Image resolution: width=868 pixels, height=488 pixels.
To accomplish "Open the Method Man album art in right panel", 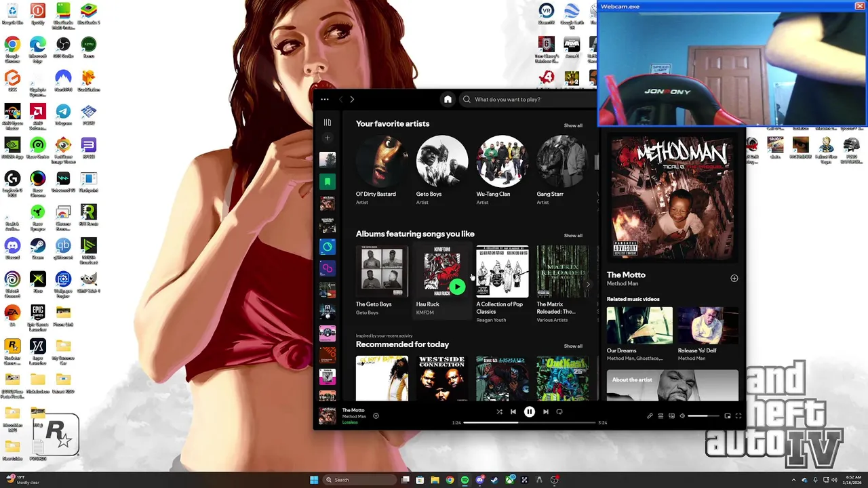I will pyautogui.click(x=671, y=197).
